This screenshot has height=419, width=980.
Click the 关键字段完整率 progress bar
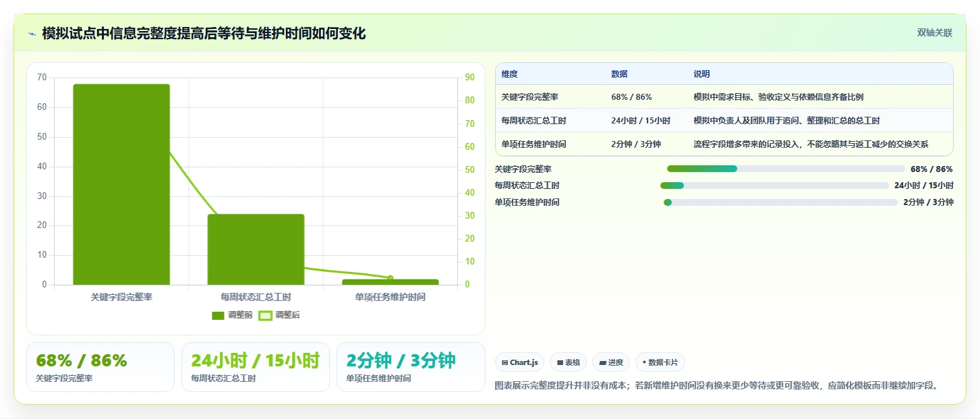coord(786,169)
